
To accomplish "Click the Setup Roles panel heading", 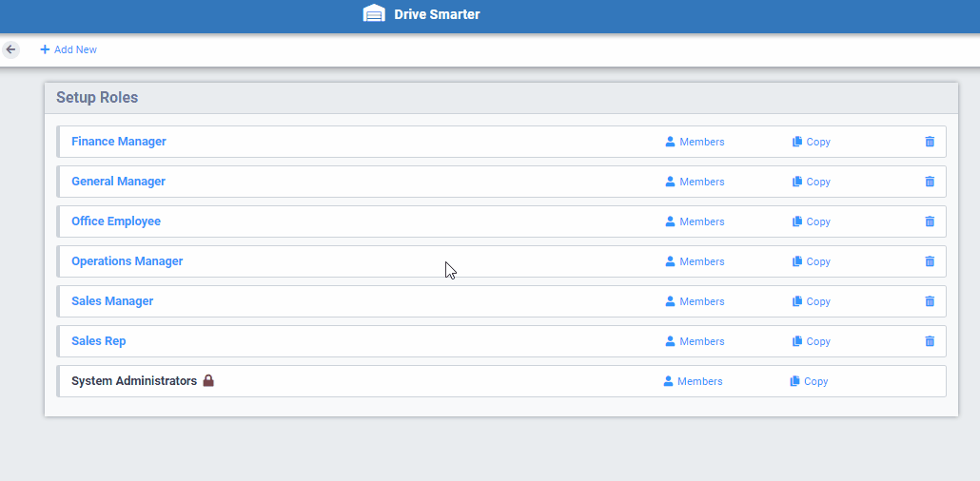I will coord(97,98).
